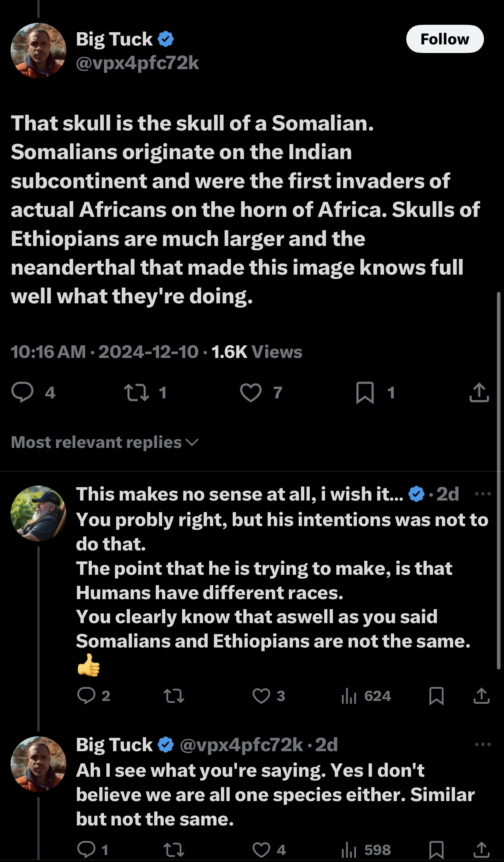Screen dimensions: 504x862
Task: Bookmark the main post
Action: click(x=365, y=393)
